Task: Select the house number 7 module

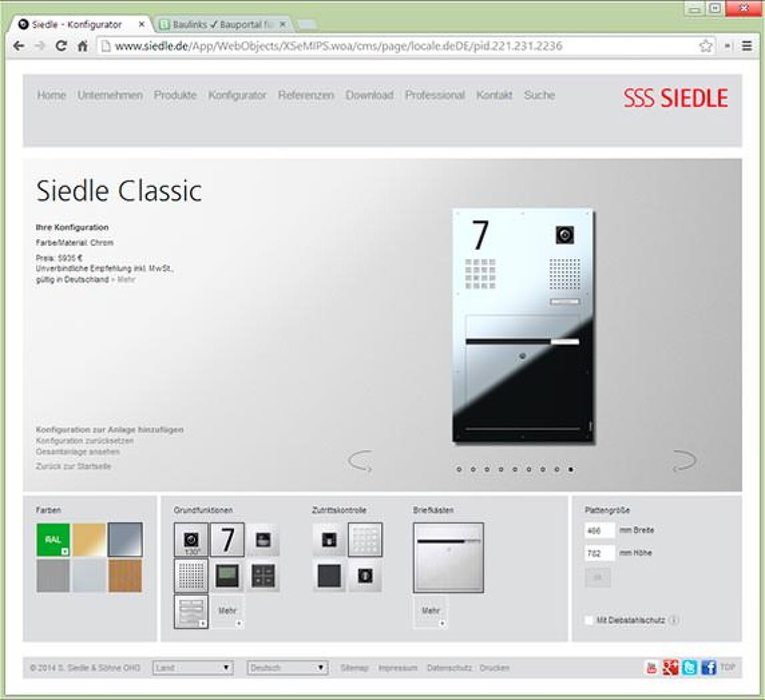Action: (x=227, y=539)
